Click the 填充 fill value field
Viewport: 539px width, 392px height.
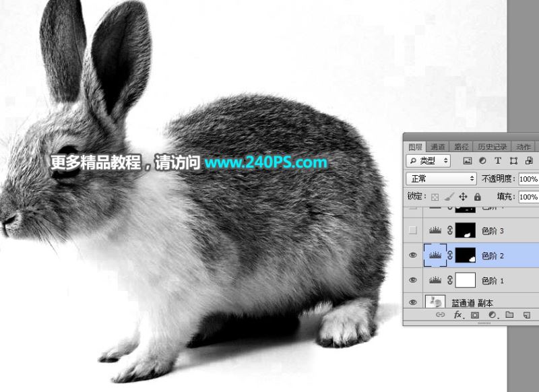[528, 197]
